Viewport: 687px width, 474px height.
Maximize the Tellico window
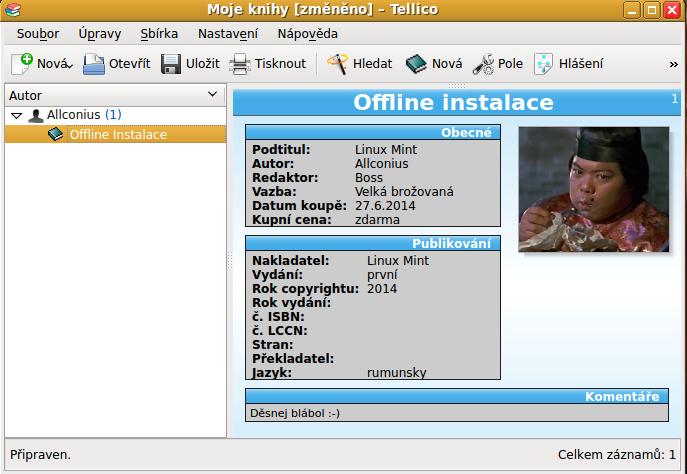pyautogui.click(x=652, y=10)
